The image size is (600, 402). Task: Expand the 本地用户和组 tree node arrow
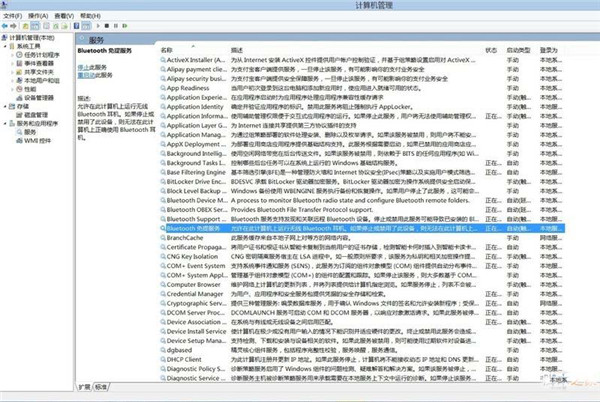tap(12, 81)
